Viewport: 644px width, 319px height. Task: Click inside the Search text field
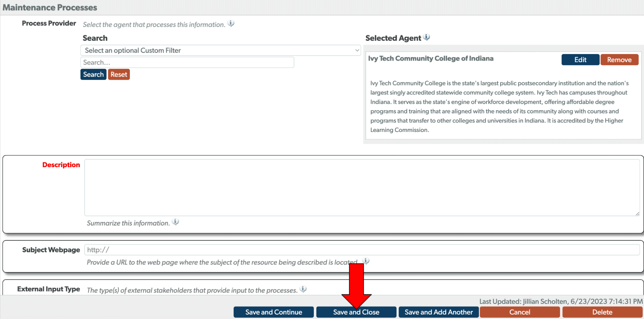coord(187,62)
